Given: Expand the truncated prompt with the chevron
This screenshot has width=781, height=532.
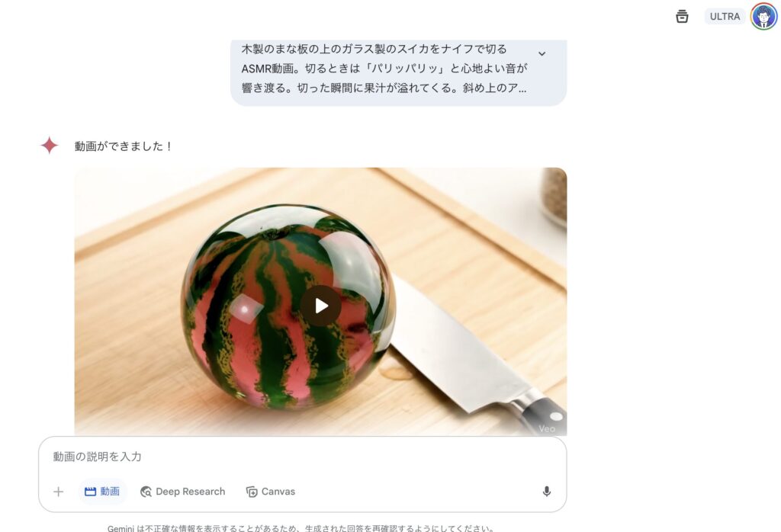Looking at the screenshot, I should 542,53.
